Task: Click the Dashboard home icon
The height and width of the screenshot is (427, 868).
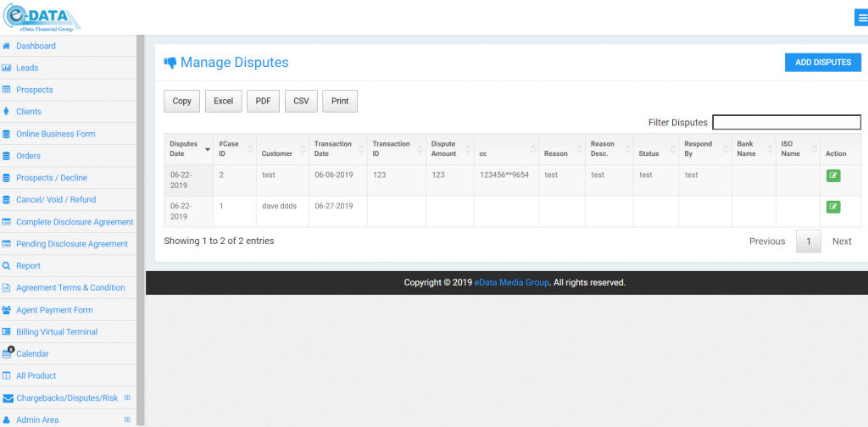Action: [x=7, y=46]
